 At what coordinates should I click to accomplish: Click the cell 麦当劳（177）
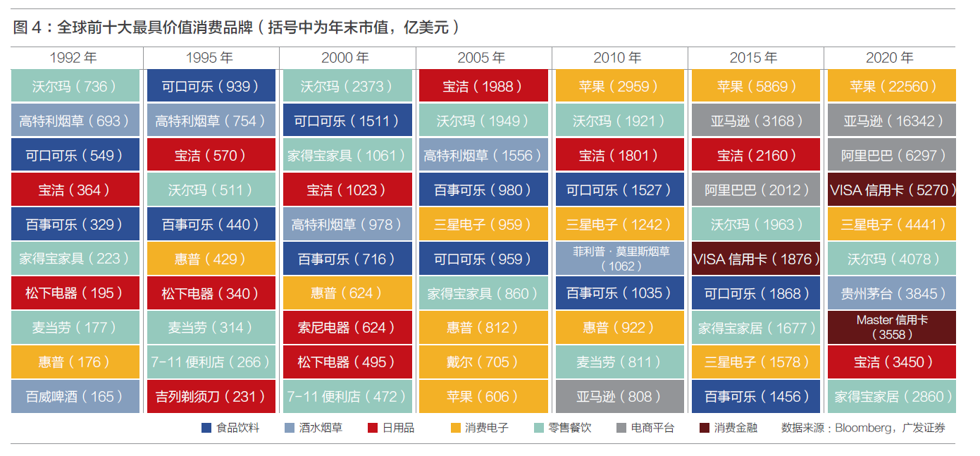click(75, 328)
